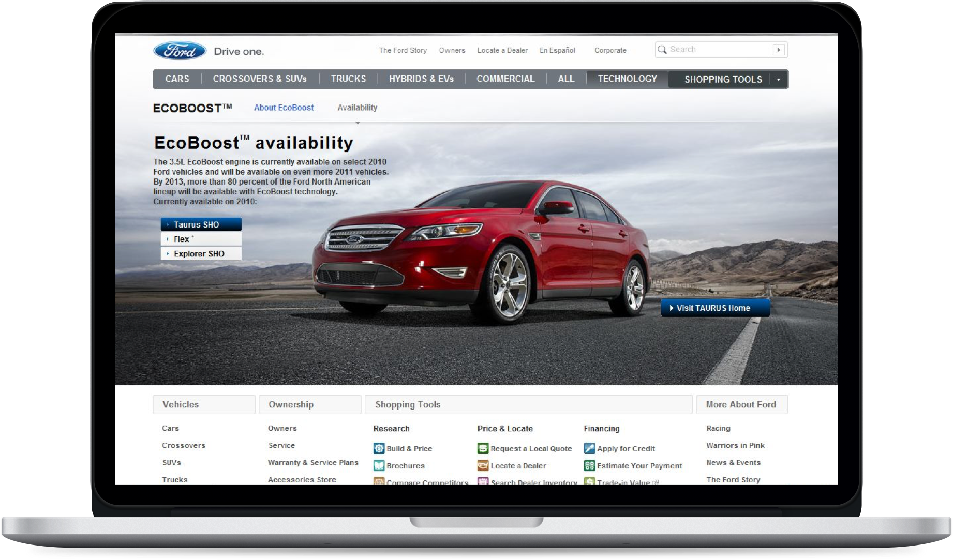Click the Drive one. tagline
The height and width of the screenshot is (560, 953).
coord(239,51)
